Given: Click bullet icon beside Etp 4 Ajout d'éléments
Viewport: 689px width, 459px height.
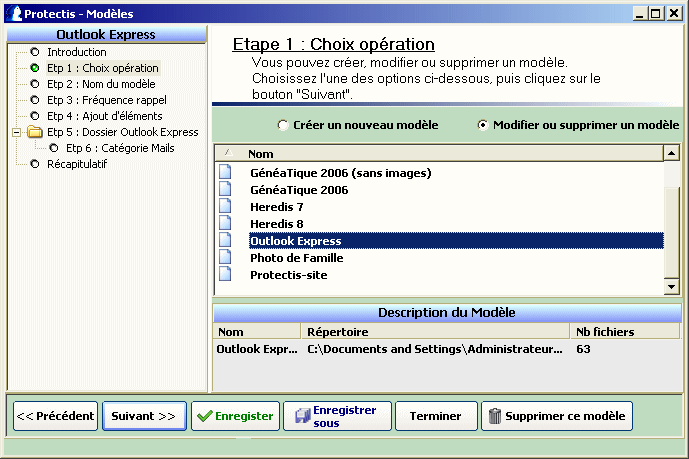Looking at the screenshot, I should tap(35, 116).
